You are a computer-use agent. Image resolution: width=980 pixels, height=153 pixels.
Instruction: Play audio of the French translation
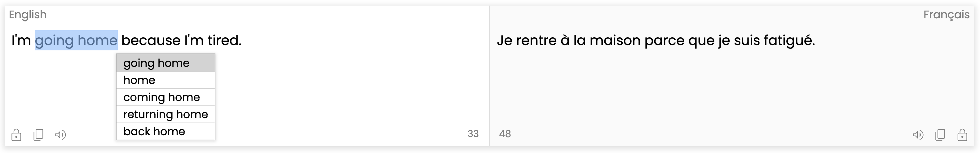pyautogui.click(x=918, y=135)
